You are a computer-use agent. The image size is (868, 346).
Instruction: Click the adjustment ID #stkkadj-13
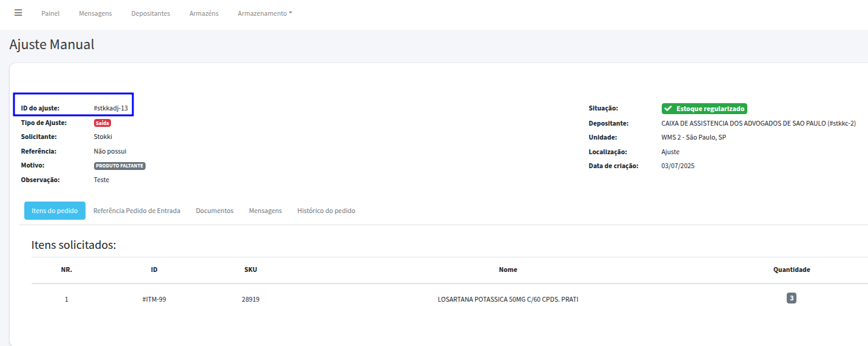point(110,108)
